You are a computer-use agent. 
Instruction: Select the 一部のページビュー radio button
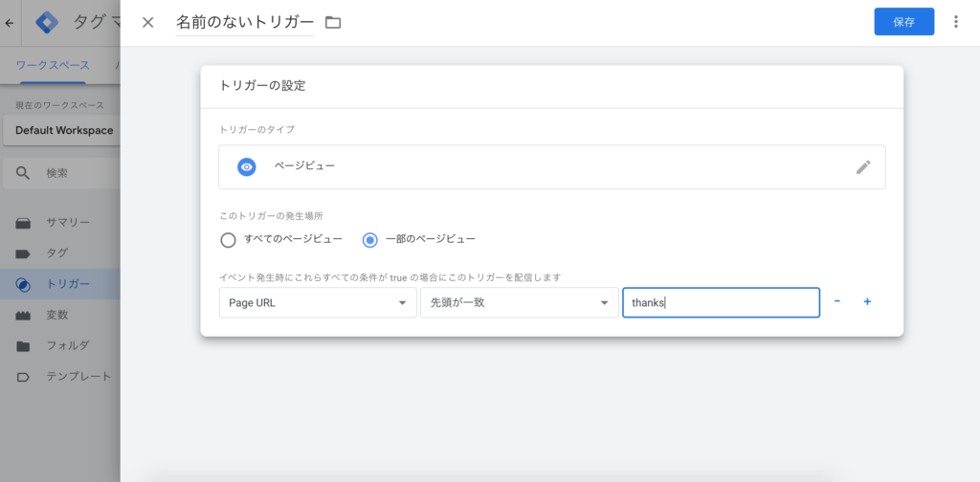[369, 239]
